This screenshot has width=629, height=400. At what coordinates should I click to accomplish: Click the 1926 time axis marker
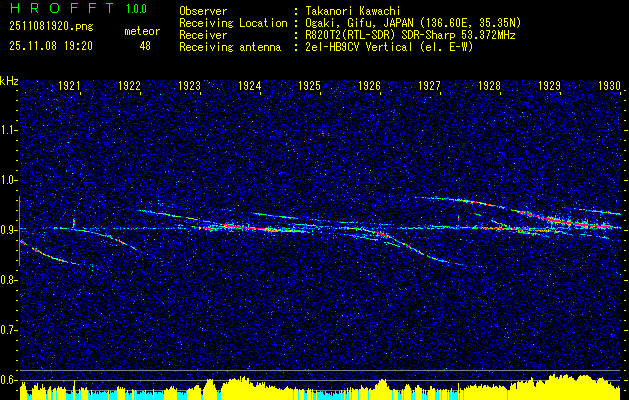369,85
